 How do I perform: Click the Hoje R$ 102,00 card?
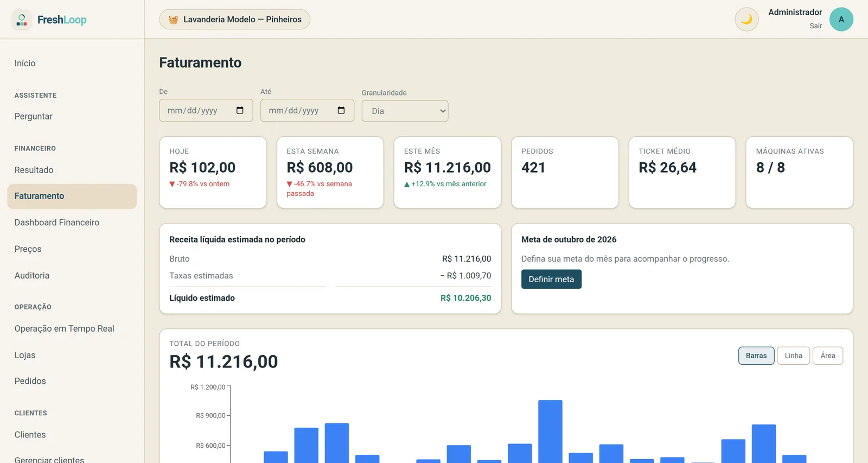pos(213,172)
